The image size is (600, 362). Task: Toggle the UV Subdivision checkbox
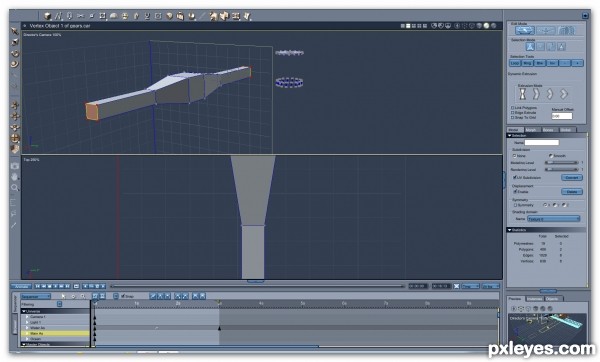click(515, 178)
